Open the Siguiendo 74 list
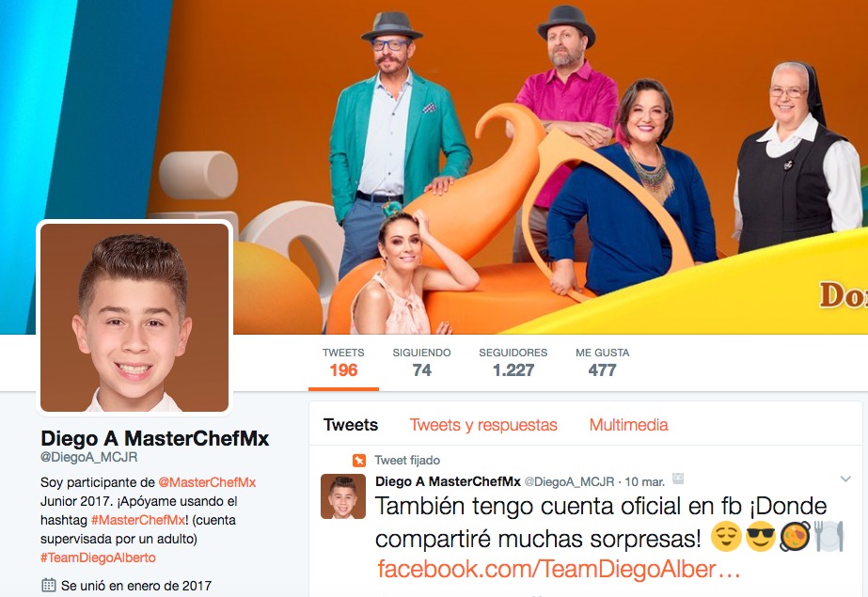This screenshot has height=597, width=868. pyautogui.click(x=421, y=363)
